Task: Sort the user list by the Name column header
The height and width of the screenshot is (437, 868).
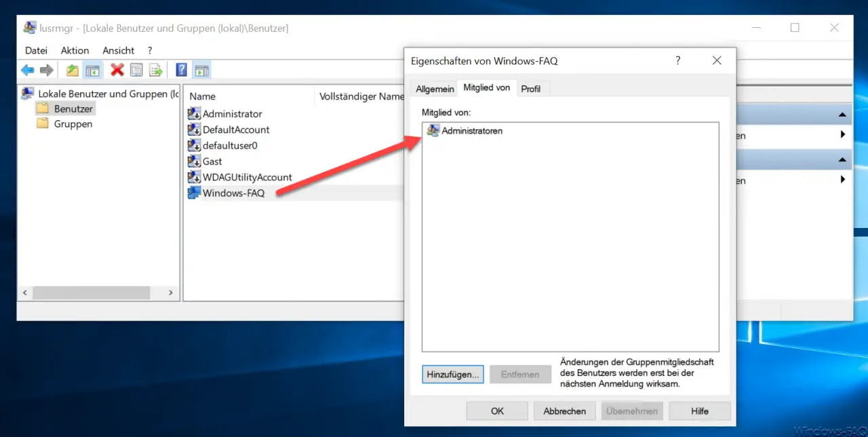Action: click(x=250, y=96)
